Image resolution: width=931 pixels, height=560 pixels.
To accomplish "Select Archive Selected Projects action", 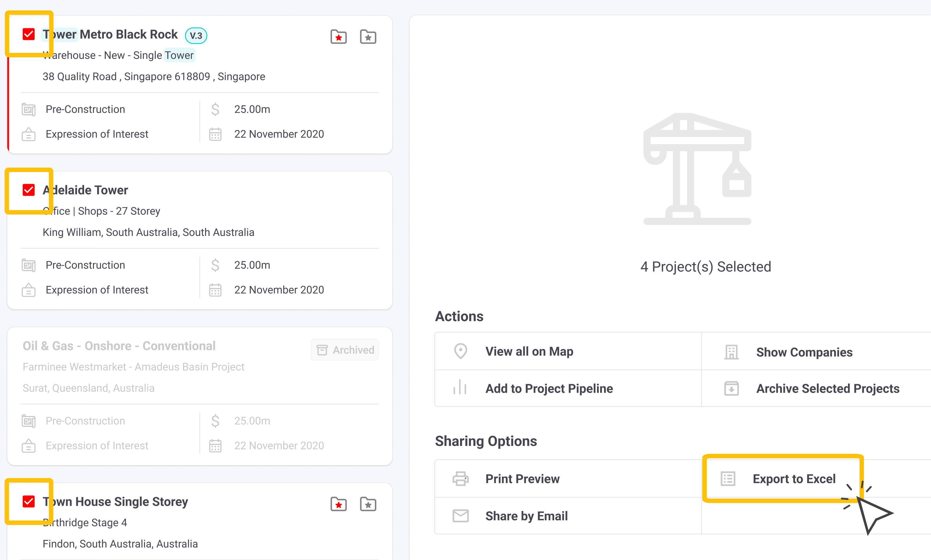I will (828, 388).
